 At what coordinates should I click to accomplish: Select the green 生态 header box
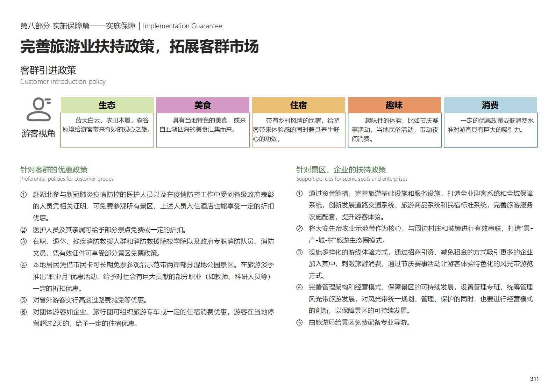(107, 105)
